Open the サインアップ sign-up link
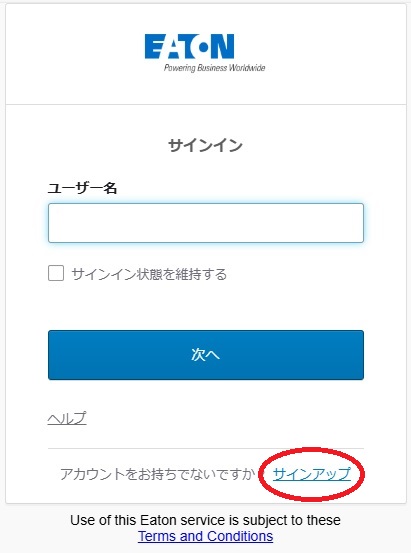411x553 pixels. click(x=312, y=474)
